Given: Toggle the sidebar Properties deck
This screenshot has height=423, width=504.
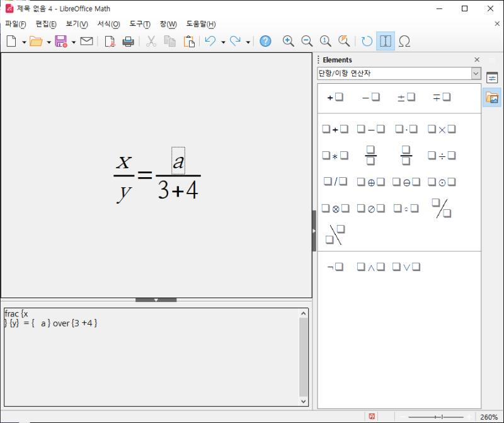Looking at the screenshot, I should tap(492, 78).
